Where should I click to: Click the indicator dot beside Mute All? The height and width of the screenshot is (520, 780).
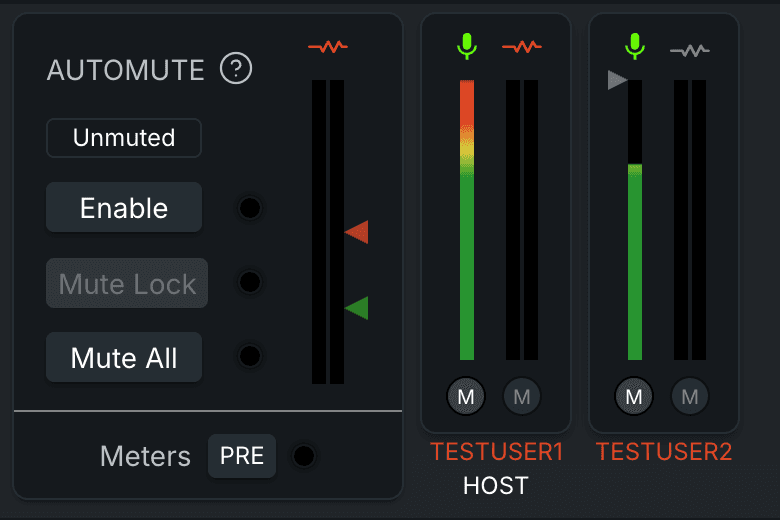tap(250, 356)
